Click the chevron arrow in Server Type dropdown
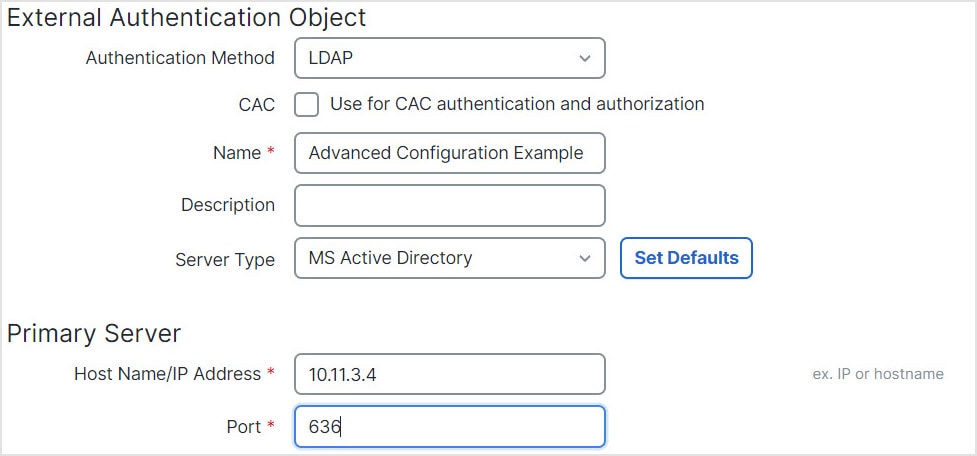This screenshot has height=456, width=977. click(585, 258)
